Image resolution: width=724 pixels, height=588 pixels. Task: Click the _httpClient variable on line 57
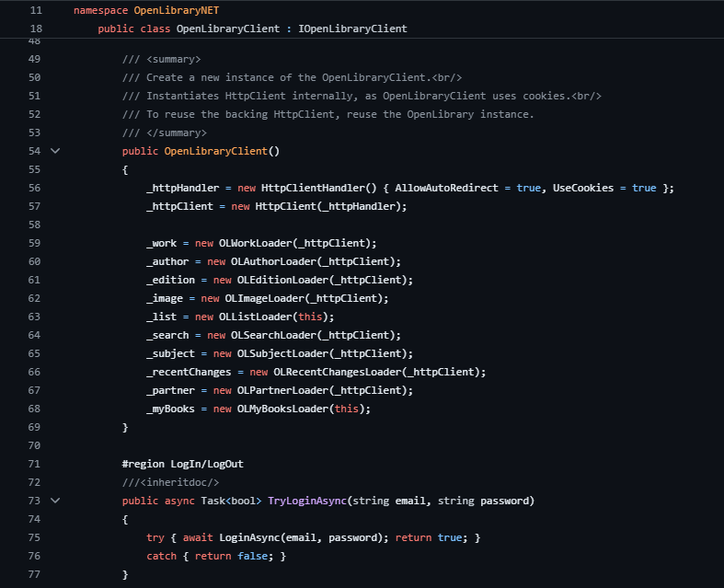[x=179, y=206]
